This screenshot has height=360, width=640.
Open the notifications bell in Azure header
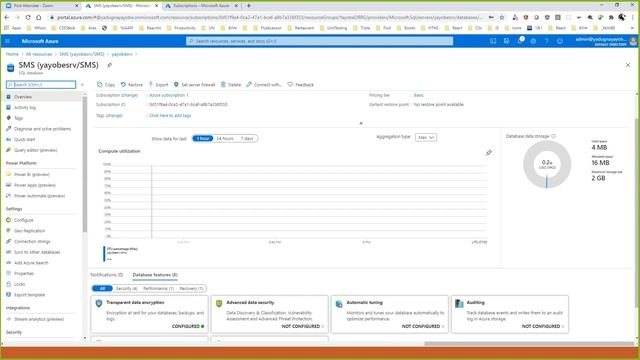click(520, 41)
